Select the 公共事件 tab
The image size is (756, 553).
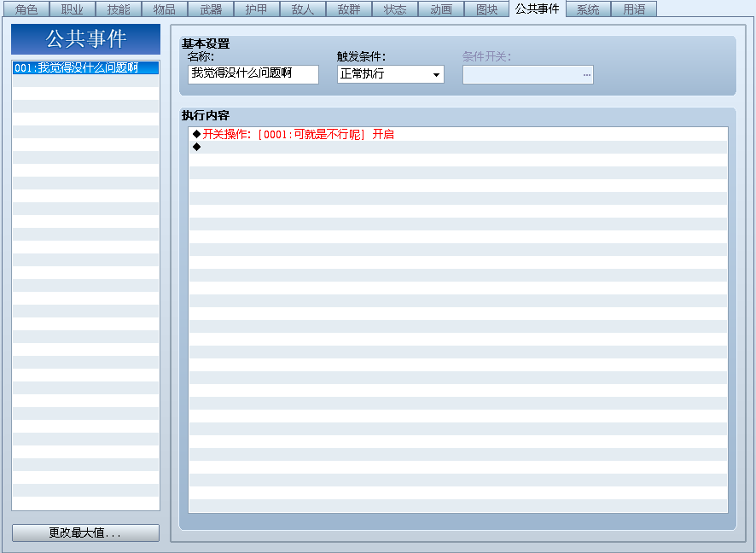point(537,9)
